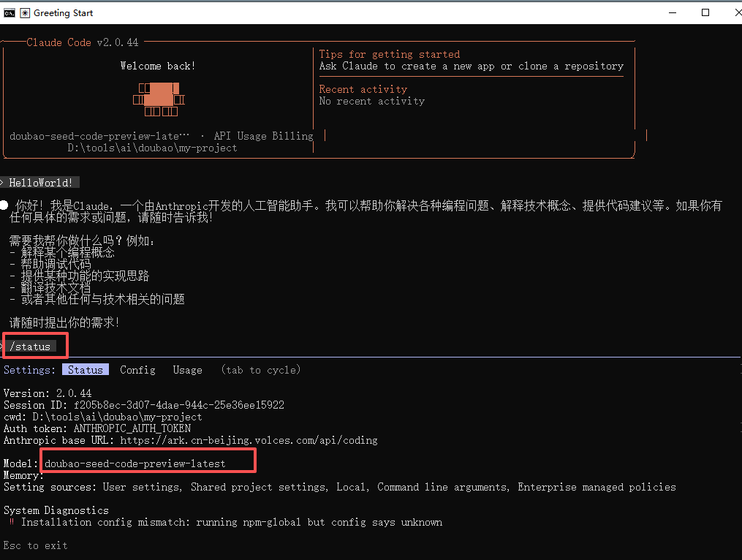Click the Settings: label
The height and width of the screenshot is (560, 742).
29,370
